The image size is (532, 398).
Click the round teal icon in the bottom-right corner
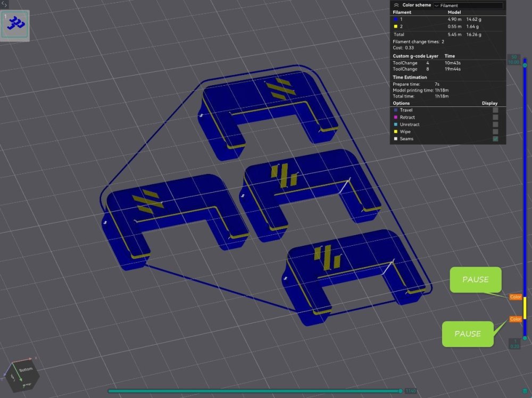[x=526, y=391]
